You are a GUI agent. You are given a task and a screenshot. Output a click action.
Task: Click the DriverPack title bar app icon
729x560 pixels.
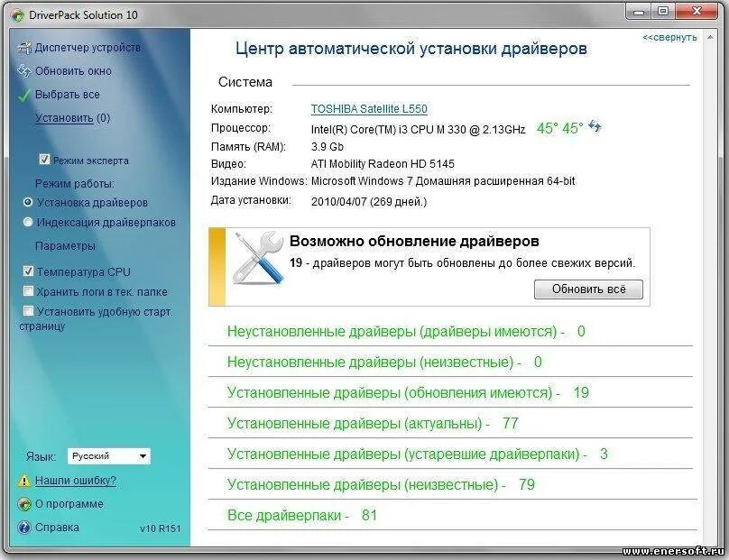[x=18, y=15]
